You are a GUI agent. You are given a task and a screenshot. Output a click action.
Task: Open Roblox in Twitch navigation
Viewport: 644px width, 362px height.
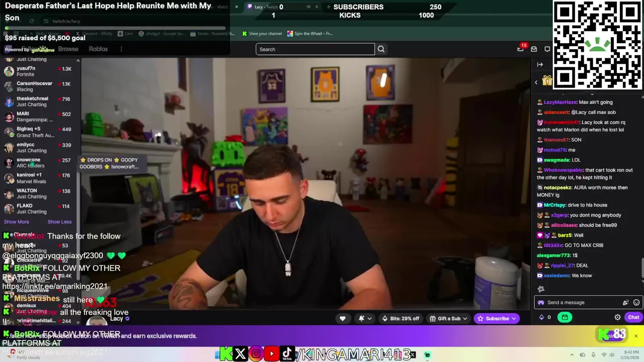pos(98,49)
